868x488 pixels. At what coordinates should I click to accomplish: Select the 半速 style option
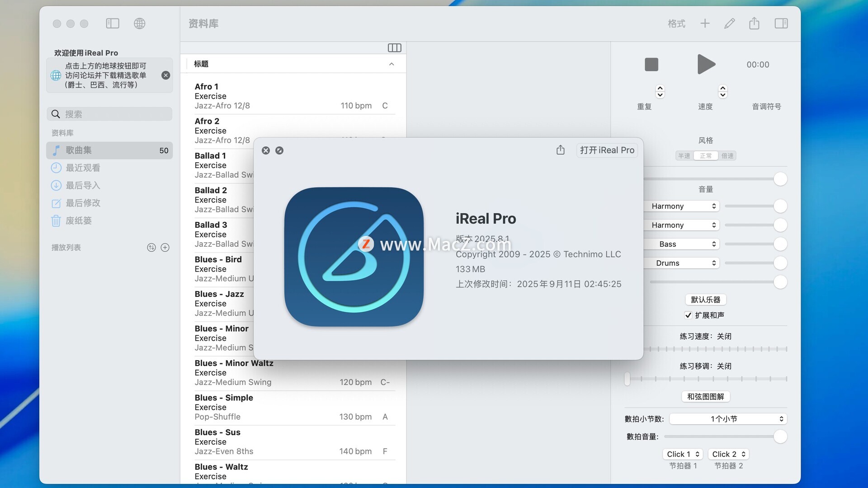point(684,156)
